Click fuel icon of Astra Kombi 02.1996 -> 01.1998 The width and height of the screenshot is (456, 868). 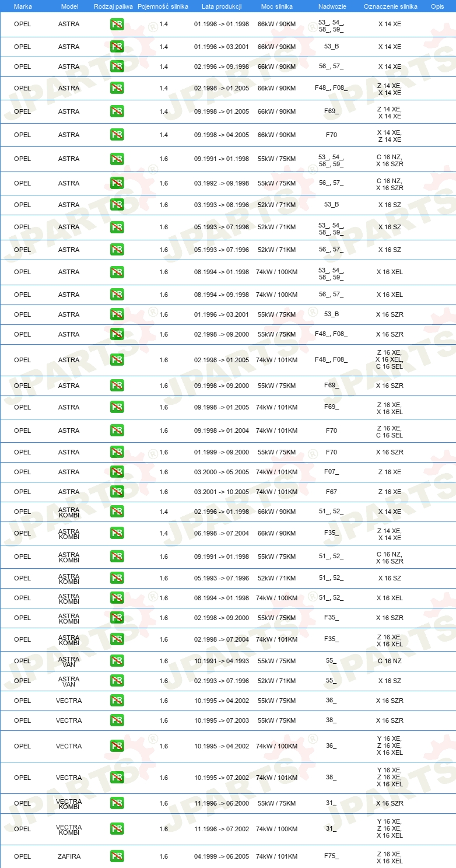(117, 512)
